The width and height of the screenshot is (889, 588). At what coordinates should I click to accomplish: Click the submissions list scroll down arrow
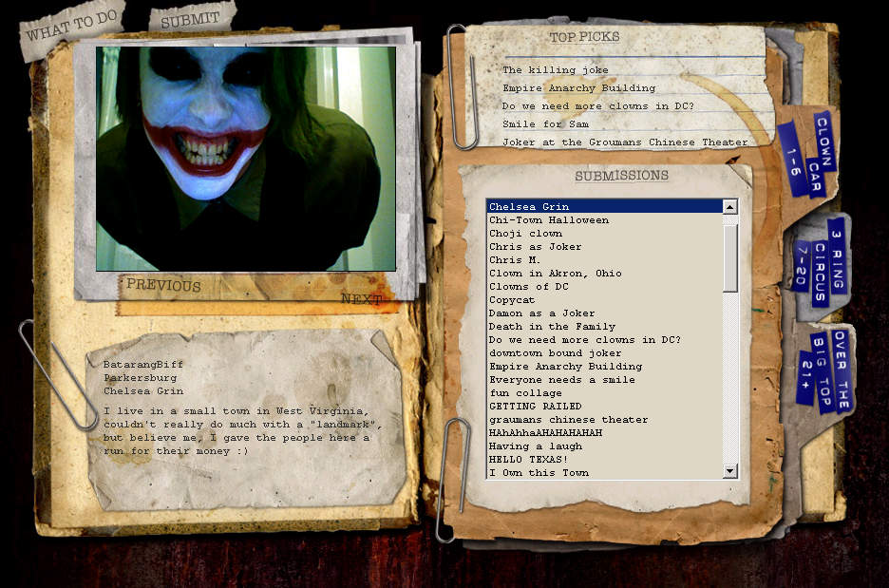(x=730, y=470)
